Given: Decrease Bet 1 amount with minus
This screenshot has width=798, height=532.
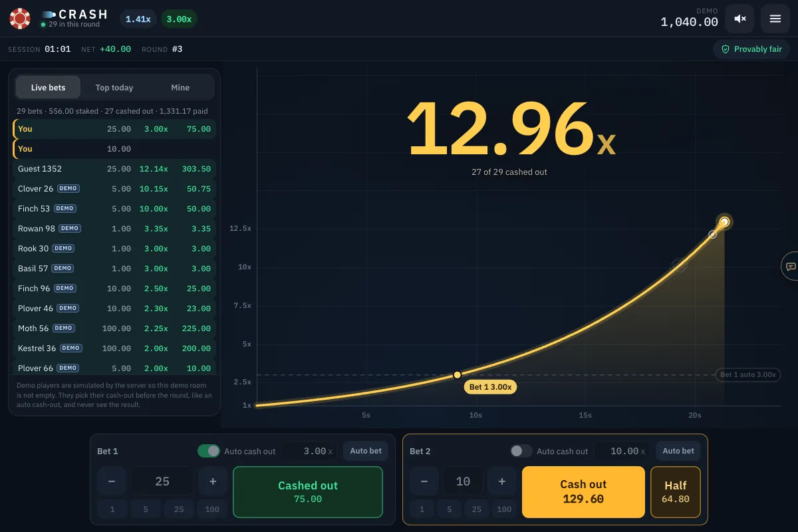Looking at the screenshot, I should pyautogui.click(x=112, y=481).
